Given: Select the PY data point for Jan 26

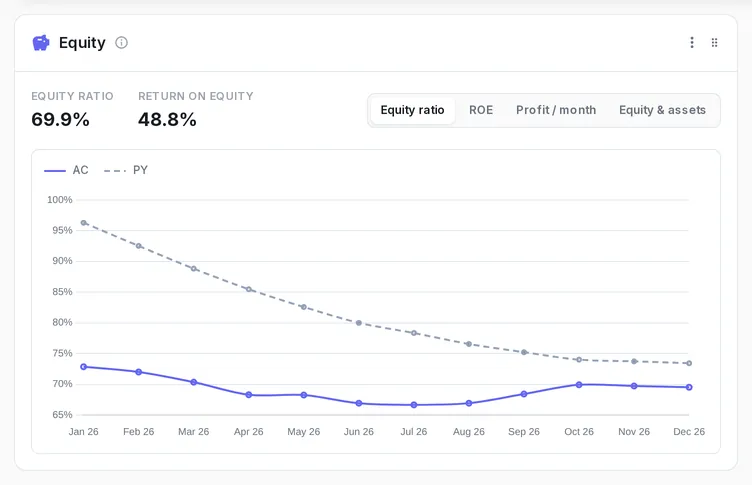Looking at the screenshot, I should point(83,223).
